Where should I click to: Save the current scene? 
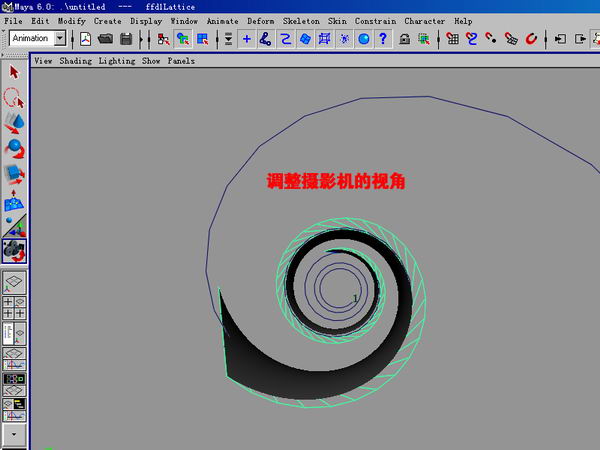click(x=126, y=39)
